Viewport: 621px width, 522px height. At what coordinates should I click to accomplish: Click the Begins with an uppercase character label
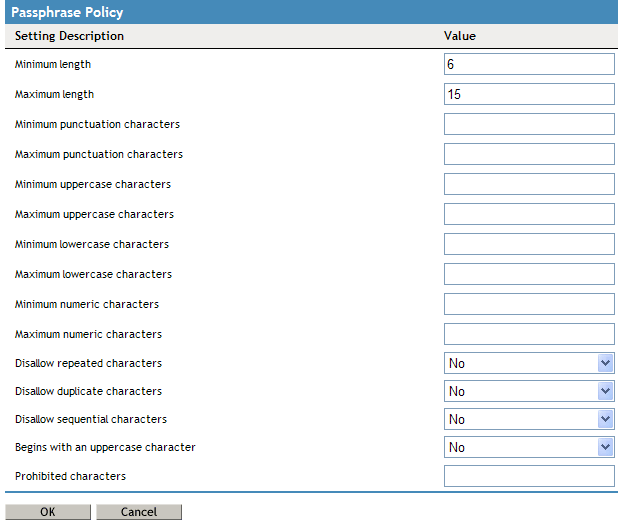point(105,448)
